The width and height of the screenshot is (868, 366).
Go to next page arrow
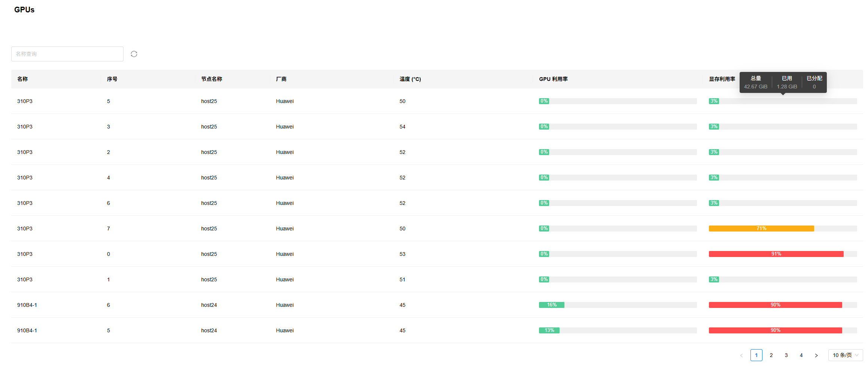pos(816,355)
